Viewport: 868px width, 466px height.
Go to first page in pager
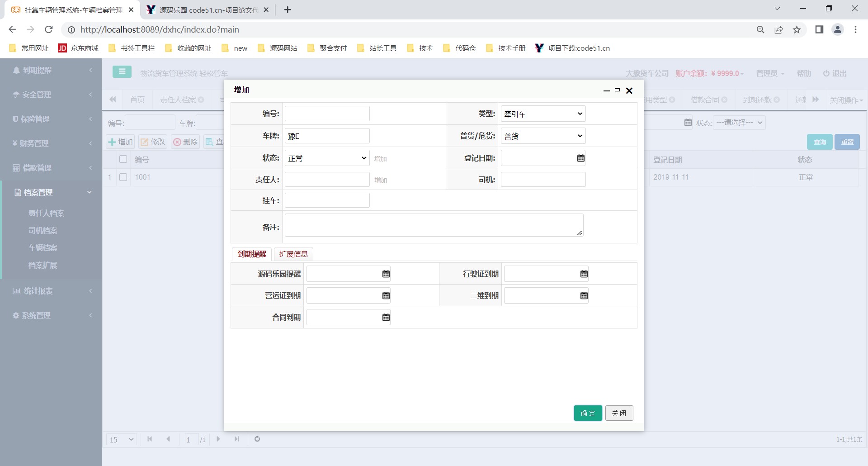coord(150,439)
